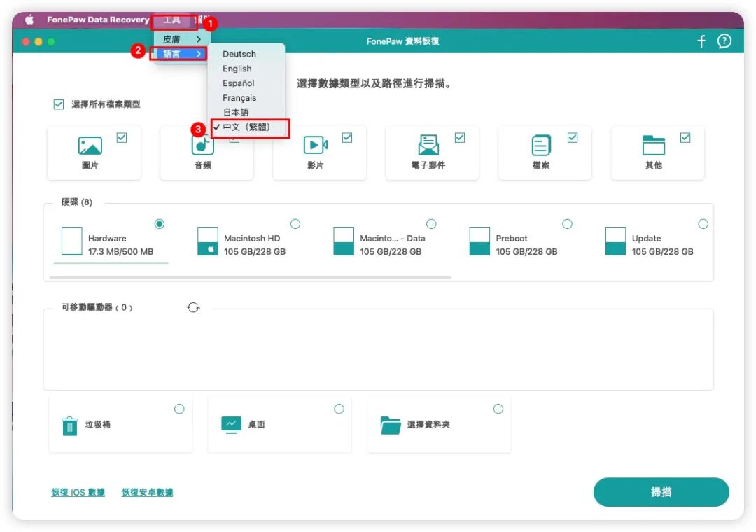This screenshot has height=532, width=756.
Task: Select the Preboot drive radio button
Action: pos(568,224)
